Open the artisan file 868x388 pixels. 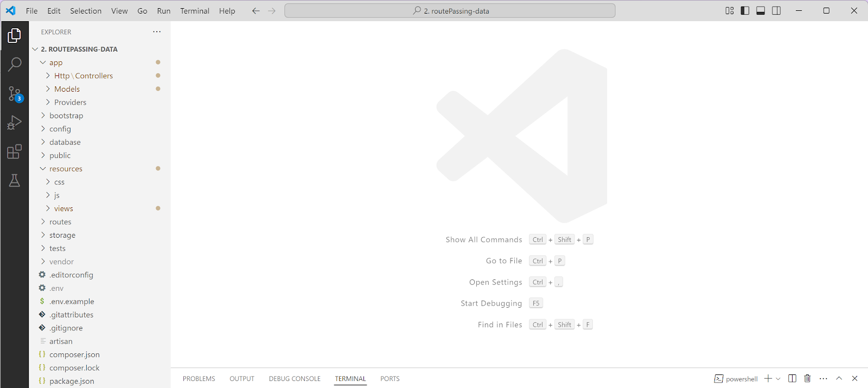[100, 342]
